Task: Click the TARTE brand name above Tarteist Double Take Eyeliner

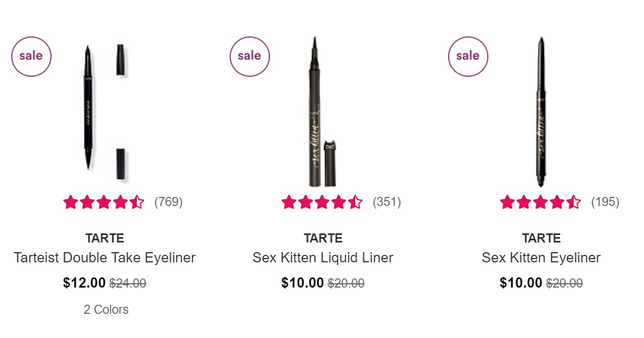Action: click(105, 238)
